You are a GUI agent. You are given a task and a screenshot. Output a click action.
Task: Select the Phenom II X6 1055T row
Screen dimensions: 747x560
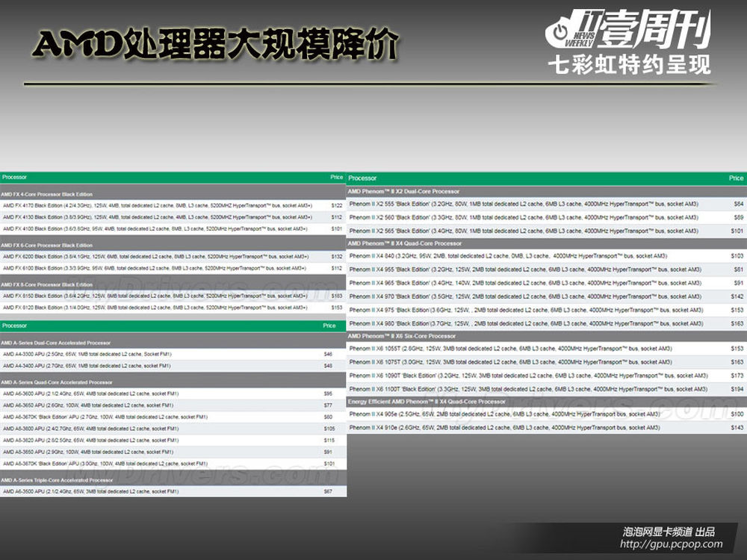pos(547,349)
